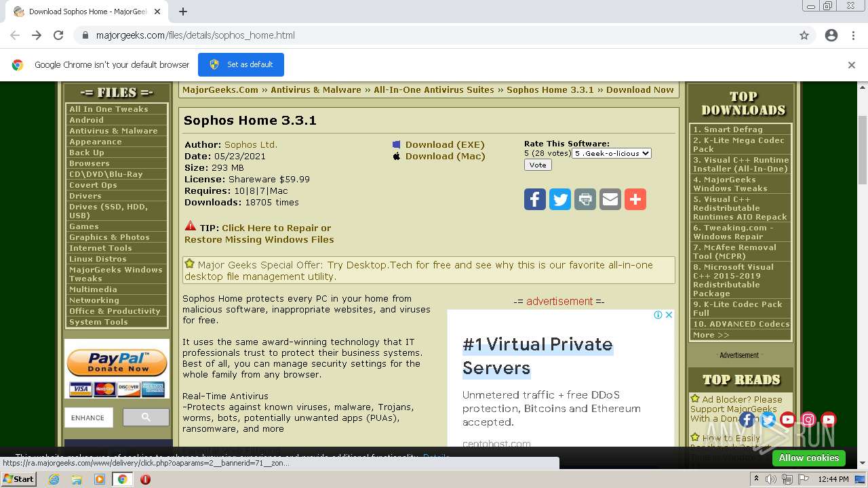Select Office & Productivity category

pos(117,311)
